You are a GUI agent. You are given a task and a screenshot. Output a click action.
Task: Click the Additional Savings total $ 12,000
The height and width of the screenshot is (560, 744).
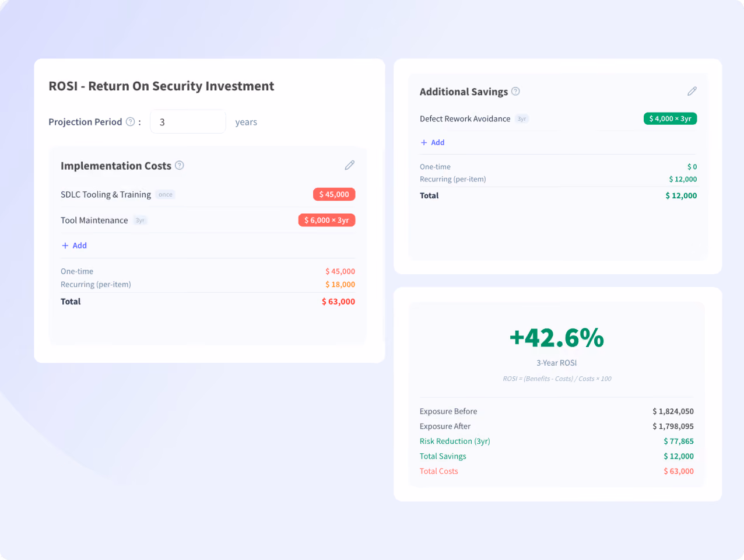coord(681,195)
